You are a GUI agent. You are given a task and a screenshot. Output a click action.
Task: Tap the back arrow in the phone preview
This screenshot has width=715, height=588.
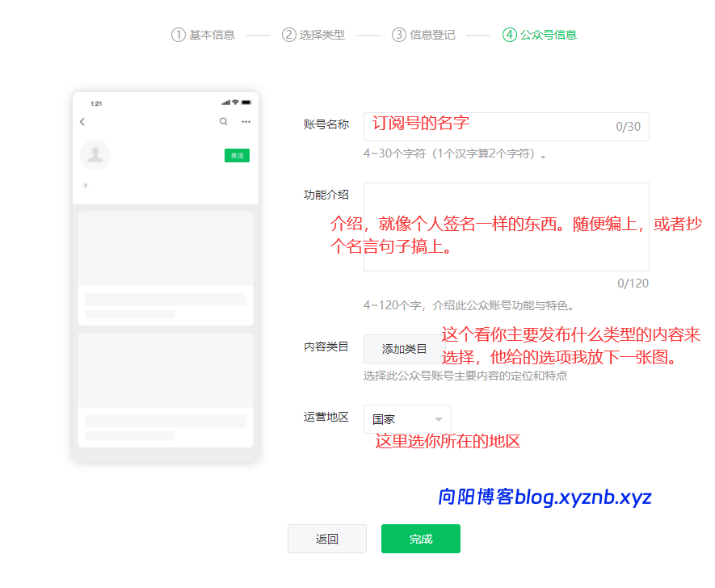[x=82, y=121]
